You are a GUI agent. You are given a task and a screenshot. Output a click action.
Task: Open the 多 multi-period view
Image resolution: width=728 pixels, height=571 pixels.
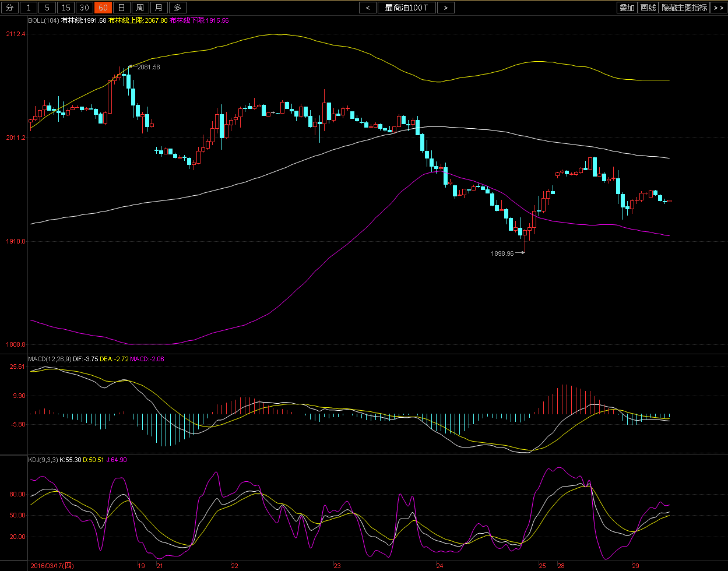(177, 8)
